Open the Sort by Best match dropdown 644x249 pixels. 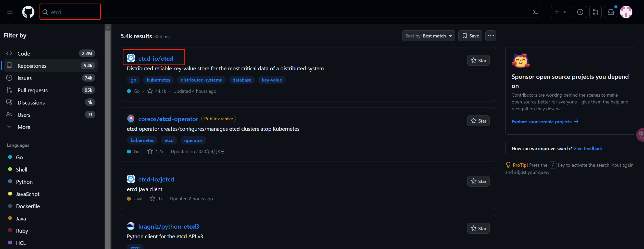pyautogui.click(x=428, y=36)
